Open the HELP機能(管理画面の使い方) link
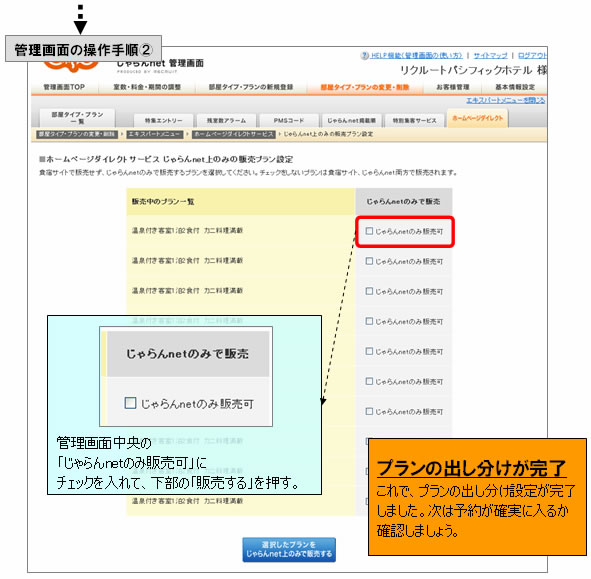Viewport: 591px width, 579px height. click(416, 55)
